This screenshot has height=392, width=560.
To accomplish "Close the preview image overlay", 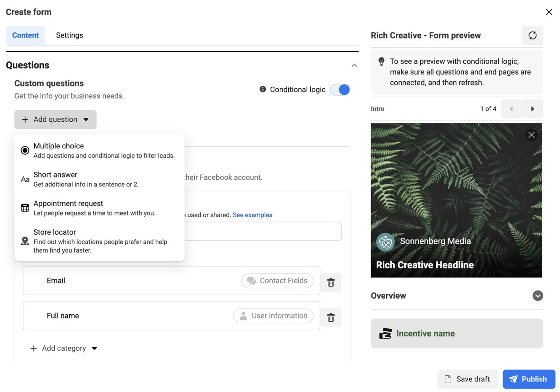I will [x=531, y=135].
